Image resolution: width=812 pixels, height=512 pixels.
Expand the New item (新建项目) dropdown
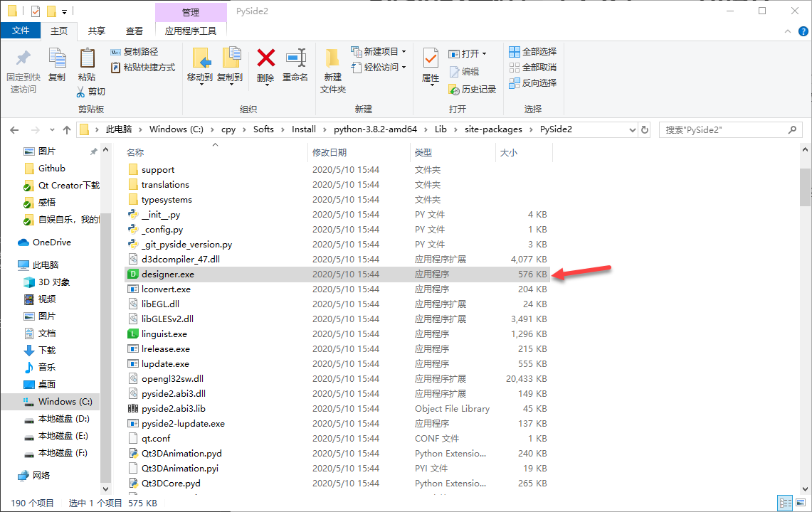(x=404, y=52)
